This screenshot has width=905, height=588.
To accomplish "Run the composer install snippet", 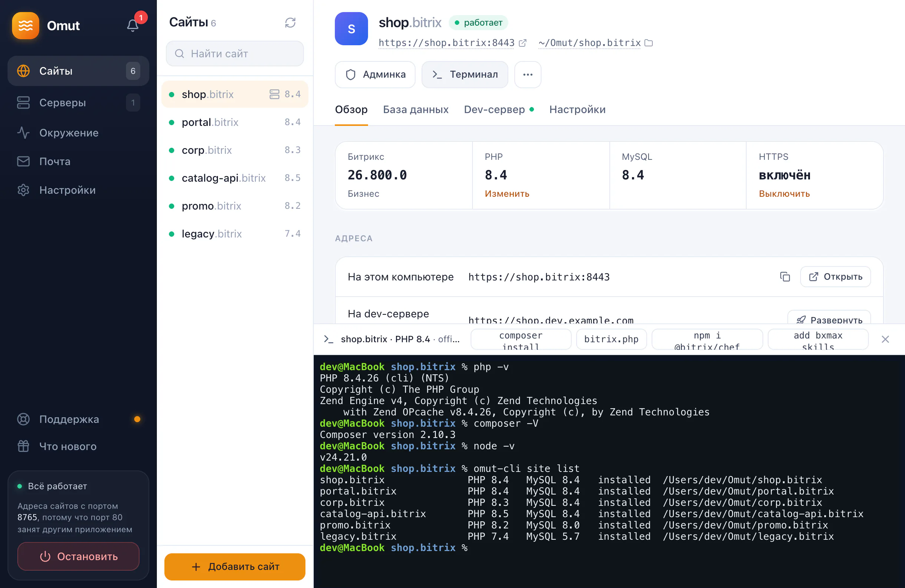I will 521,339.
